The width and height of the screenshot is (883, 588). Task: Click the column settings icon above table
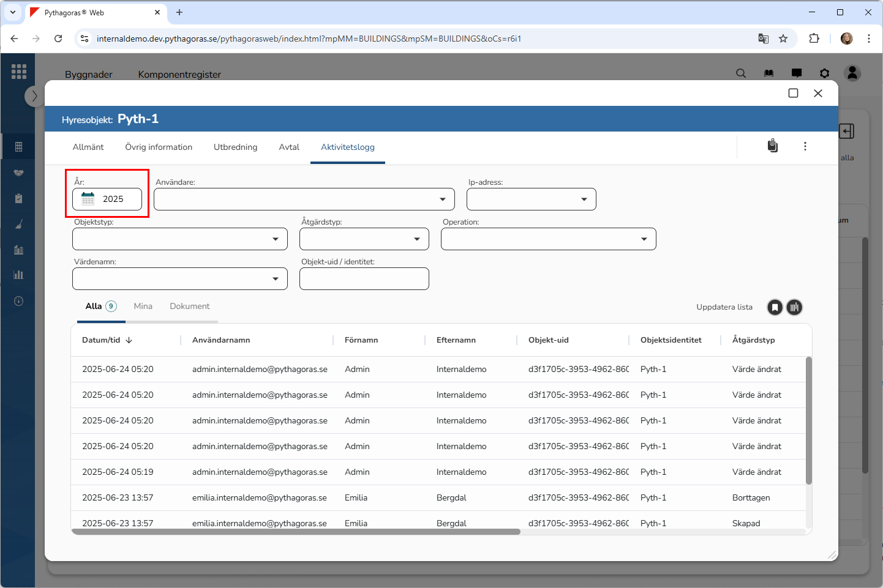click(794, 307)
